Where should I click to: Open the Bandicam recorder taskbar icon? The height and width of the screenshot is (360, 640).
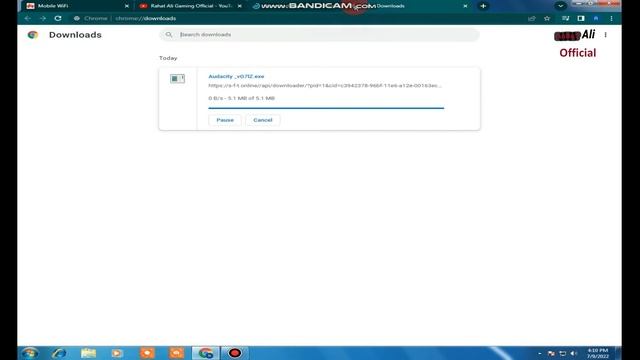coord(235,353)
